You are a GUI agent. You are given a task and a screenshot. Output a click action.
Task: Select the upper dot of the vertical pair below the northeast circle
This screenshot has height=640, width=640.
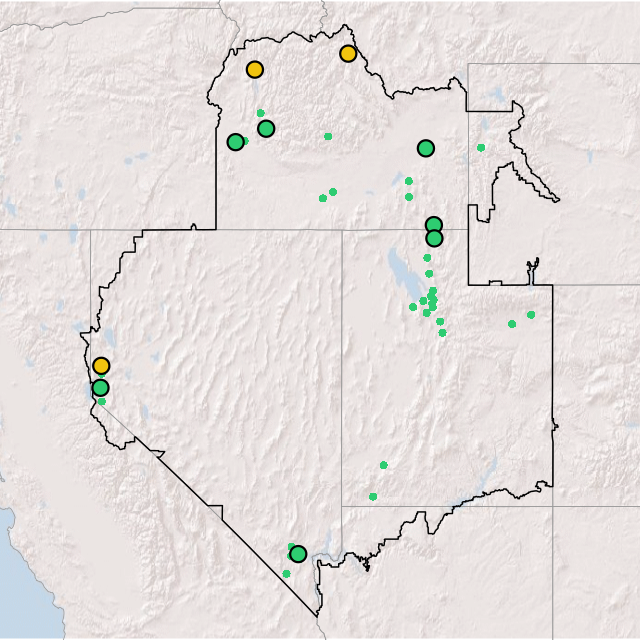409,181
